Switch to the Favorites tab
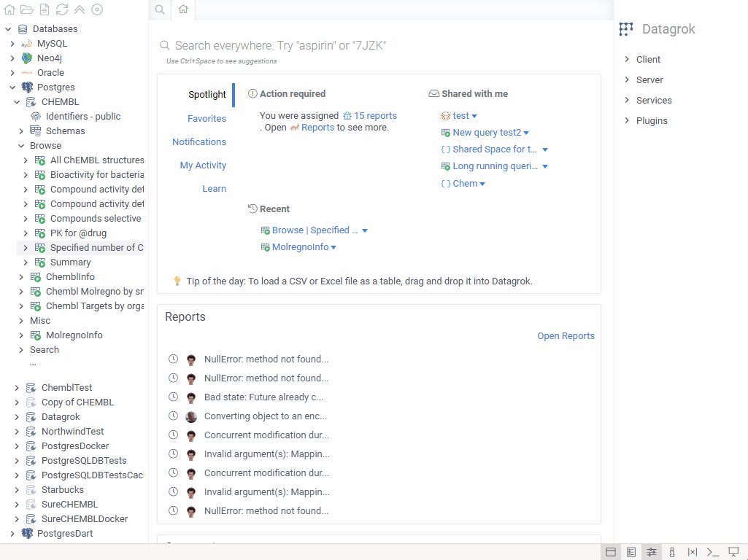This screenshot has width=748, height=560. pyautogui.click(x=207, y=119)
